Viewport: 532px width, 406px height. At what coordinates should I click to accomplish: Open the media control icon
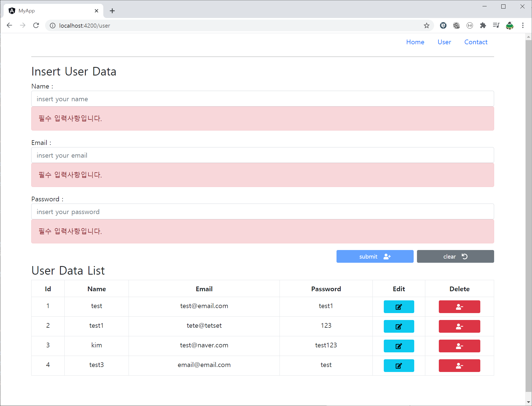[496, 25]
